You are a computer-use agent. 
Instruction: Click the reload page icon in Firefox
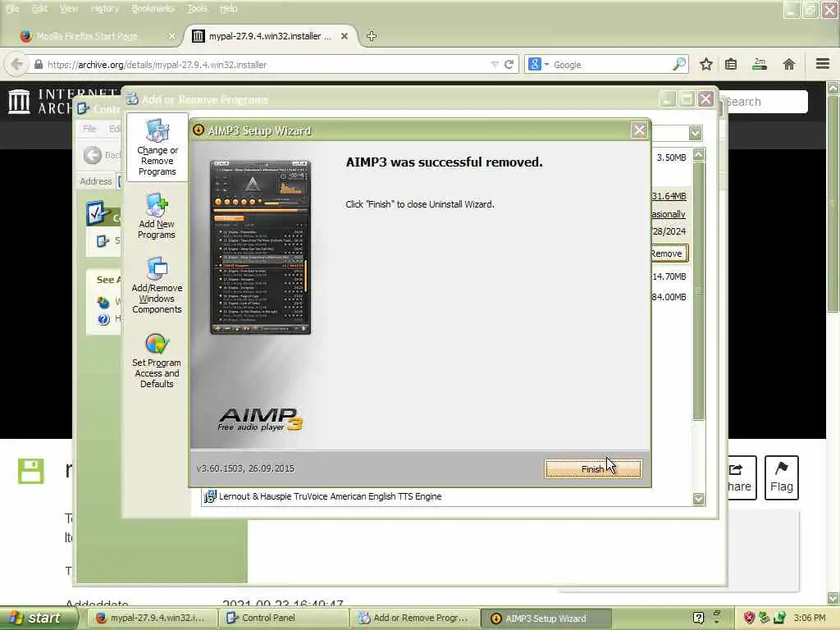pyautogui.click(x=509, y=64)
